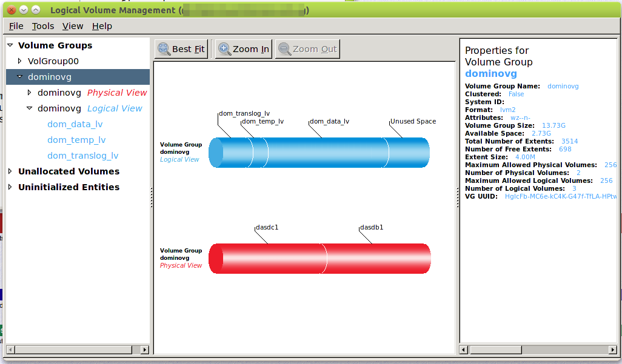The height and width of the screenshot is (364, 622).
Task: Expand the Unallocated Volumes section
Action: (x=10, y=171)
